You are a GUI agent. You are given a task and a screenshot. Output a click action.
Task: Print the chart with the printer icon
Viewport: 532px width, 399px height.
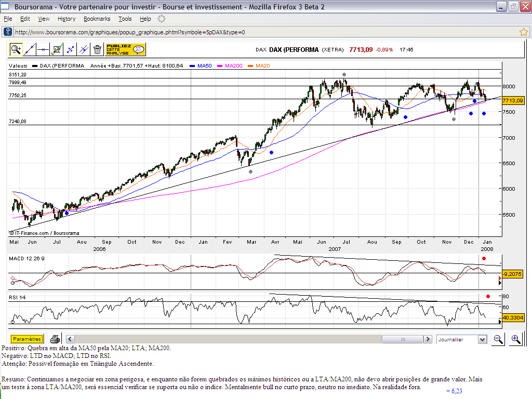[x=55, y=339]
